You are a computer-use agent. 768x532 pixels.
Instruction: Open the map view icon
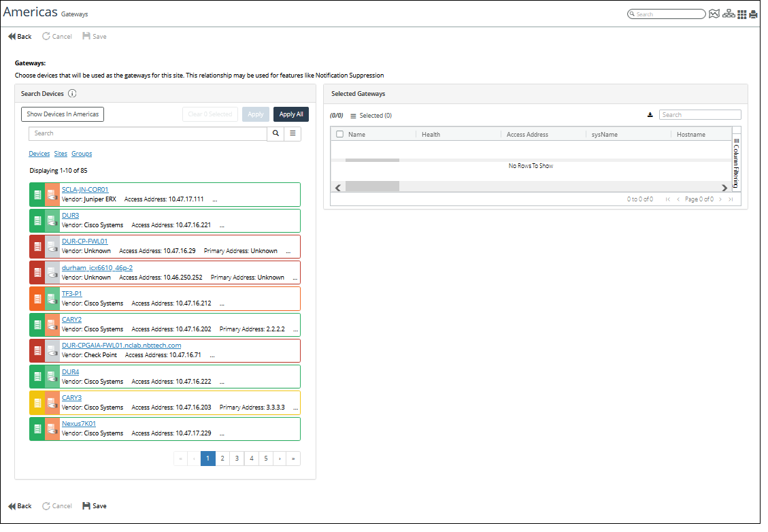coord(714,14)
